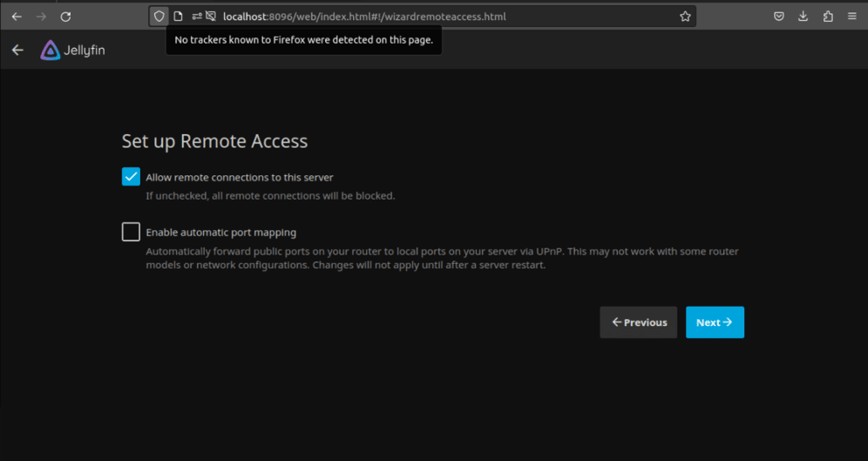
Task: Open the Firefox extensions panel
Action: 828,17
